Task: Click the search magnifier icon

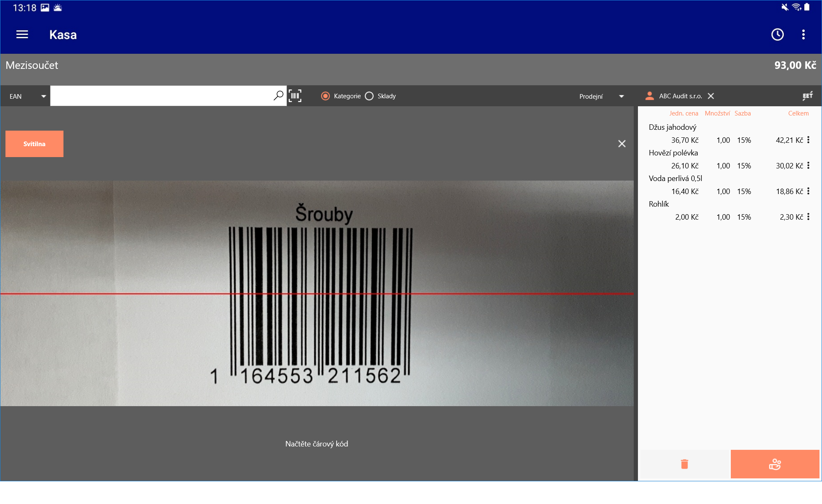Action: click(278, 96)
